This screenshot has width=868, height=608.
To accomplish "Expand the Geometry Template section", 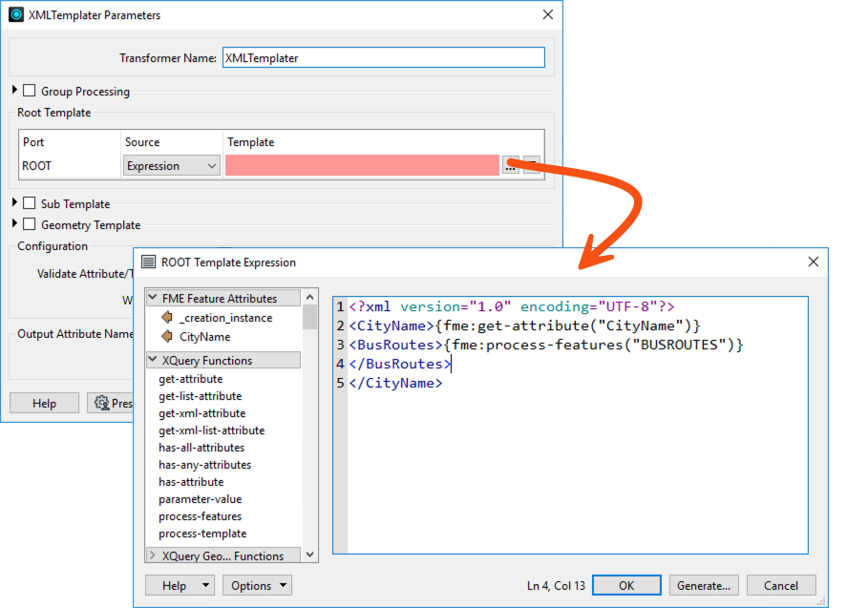I will coord(14,223).
